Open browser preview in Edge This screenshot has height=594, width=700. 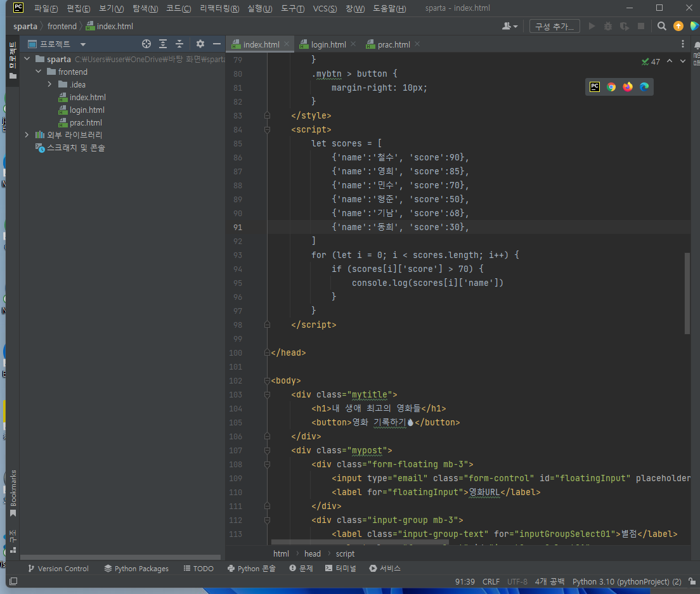coord(644,87)
